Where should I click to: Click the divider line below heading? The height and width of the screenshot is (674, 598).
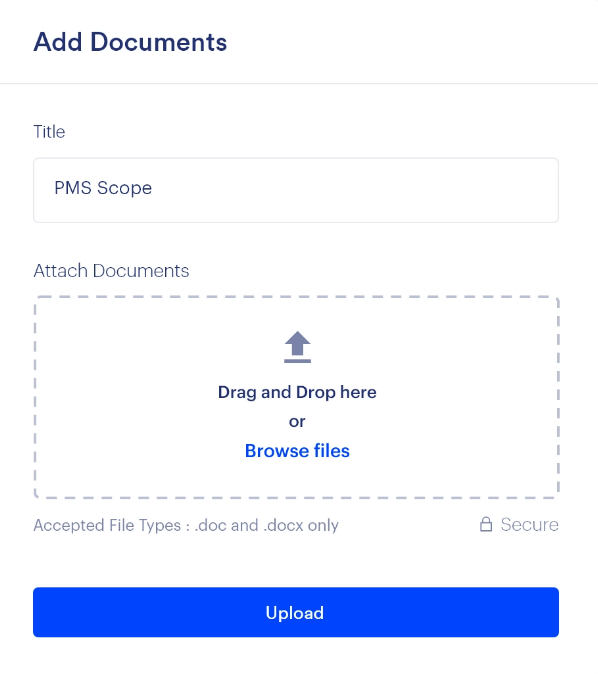tap(299, 83)
